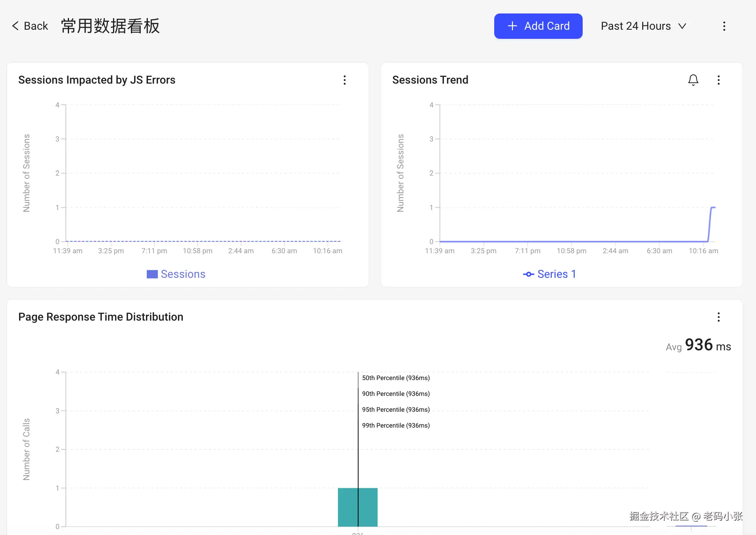The width and height of the screenshot is (756, 535).
Task: Toggle the Sessions legend color swatch
Action: 152,274
